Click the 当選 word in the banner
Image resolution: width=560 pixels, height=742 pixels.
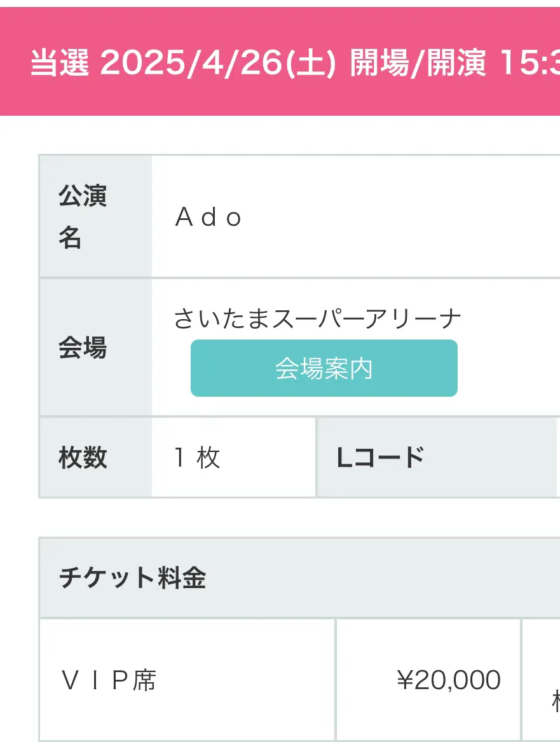[60, 62]
